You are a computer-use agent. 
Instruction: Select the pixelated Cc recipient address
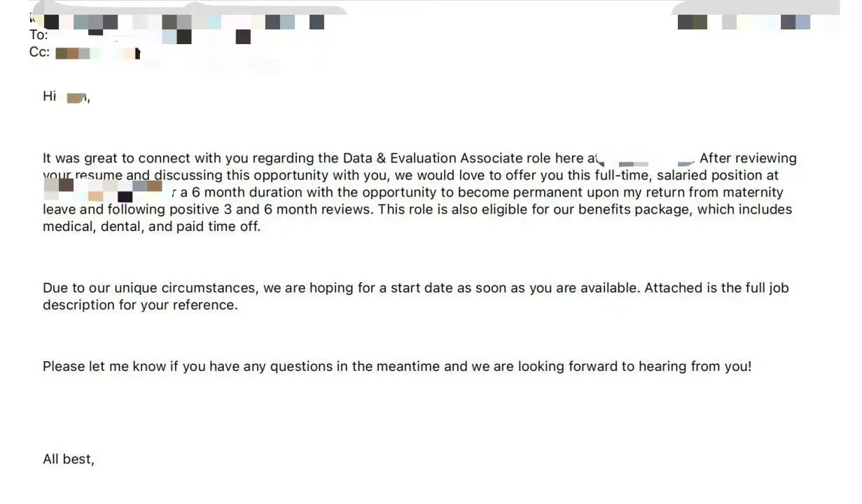[x=98, y=52]
